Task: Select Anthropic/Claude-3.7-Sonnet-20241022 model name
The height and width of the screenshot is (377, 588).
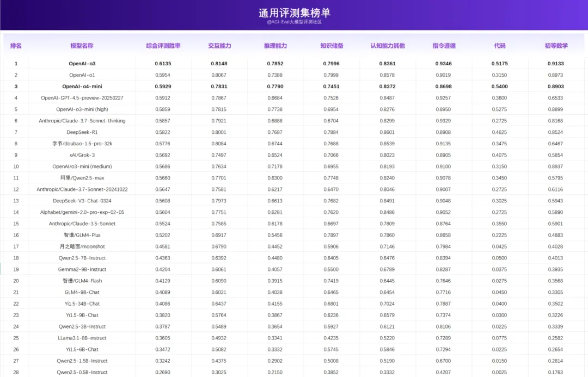Action: click(82, 189)
